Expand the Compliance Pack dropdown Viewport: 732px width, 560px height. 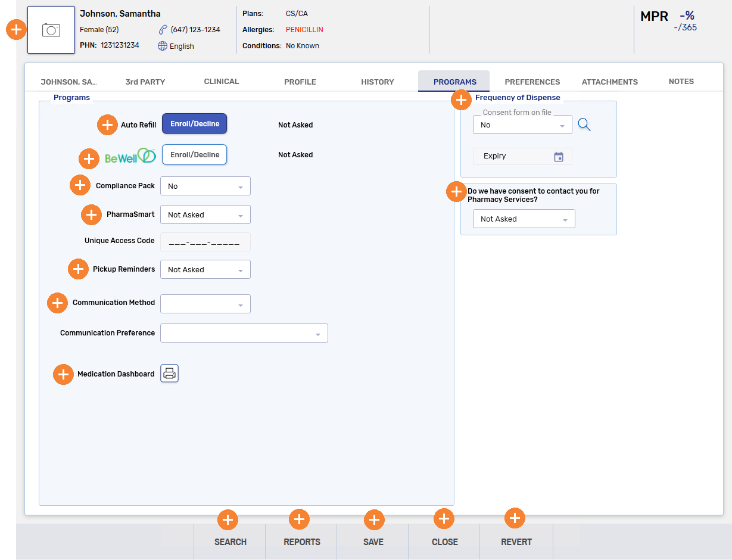(x=205, y=186)
